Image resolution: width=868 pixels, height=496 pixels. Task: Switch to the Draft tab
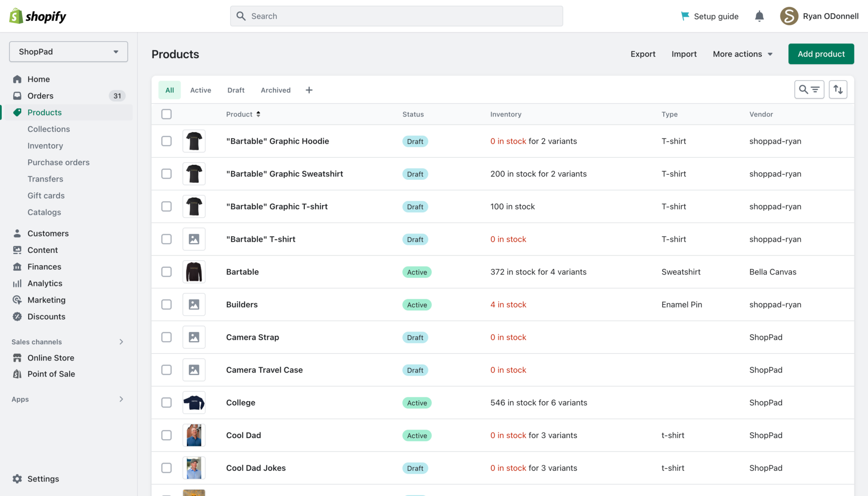[x=236, y=90]
